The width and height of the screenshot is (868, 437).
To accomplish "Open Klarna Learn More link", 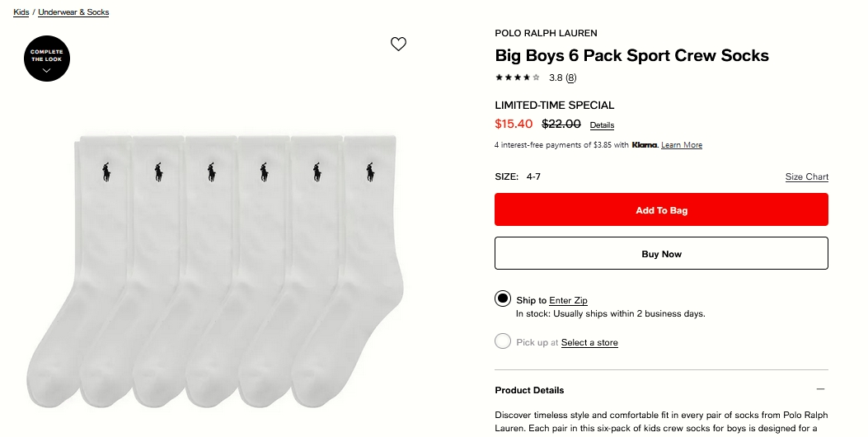I will click(682, 145).
